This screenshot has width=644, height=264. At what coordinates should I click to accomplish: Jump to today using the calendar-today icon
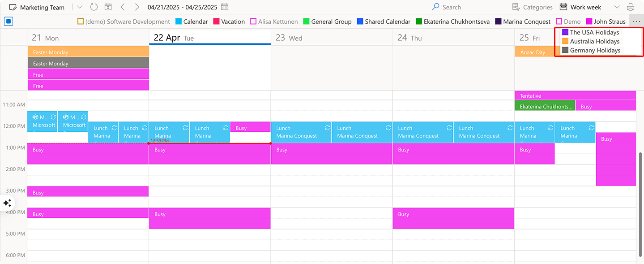pos(108,7)
